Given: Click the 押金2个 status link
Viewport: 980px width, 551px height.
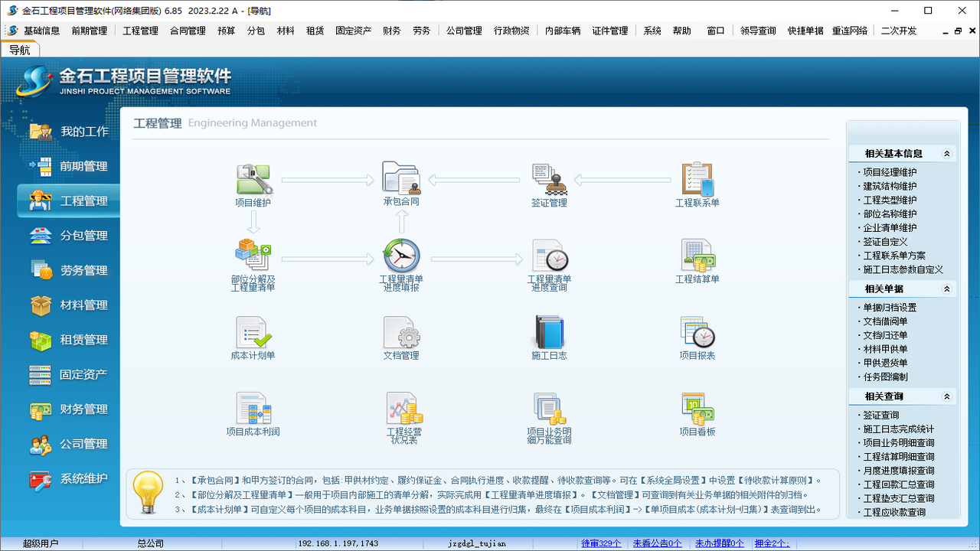Looking at the screenshot, I should [x=772, y=543].
